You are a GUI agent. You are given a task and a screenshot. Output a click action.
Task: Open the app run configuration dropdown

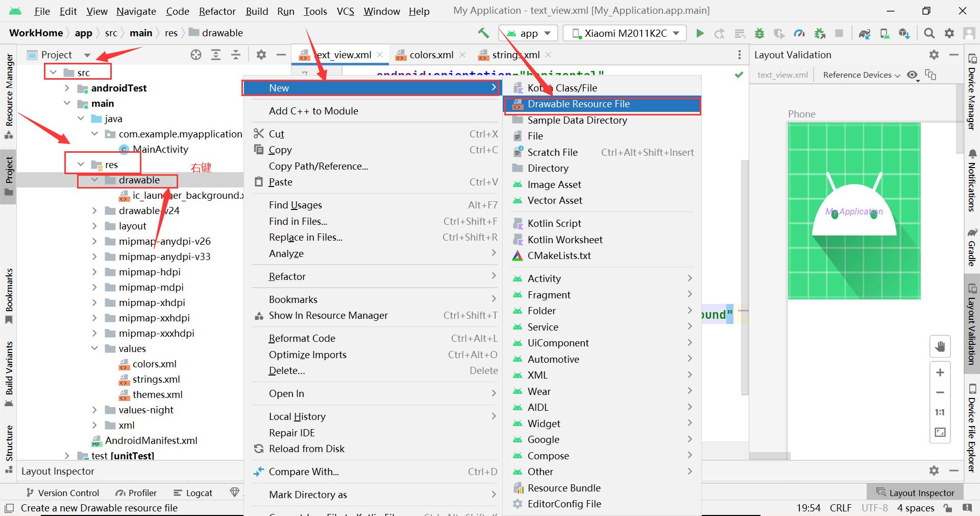(528, 33)
